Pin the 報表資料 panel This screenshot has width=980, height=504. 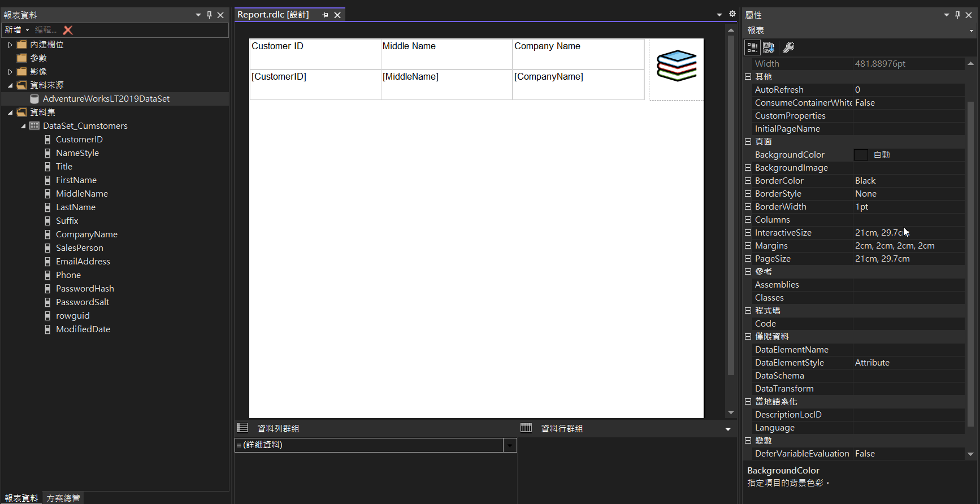(x=209, y=15)
